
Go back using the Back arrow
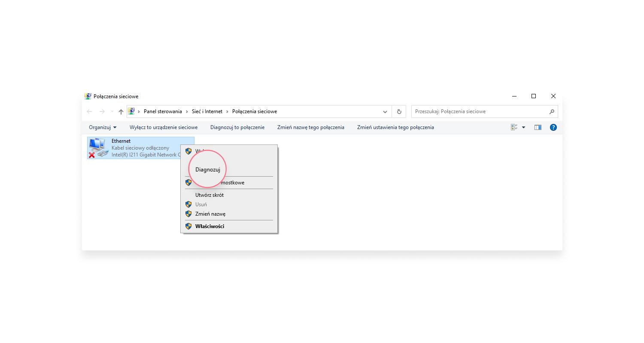click(89, 111)
